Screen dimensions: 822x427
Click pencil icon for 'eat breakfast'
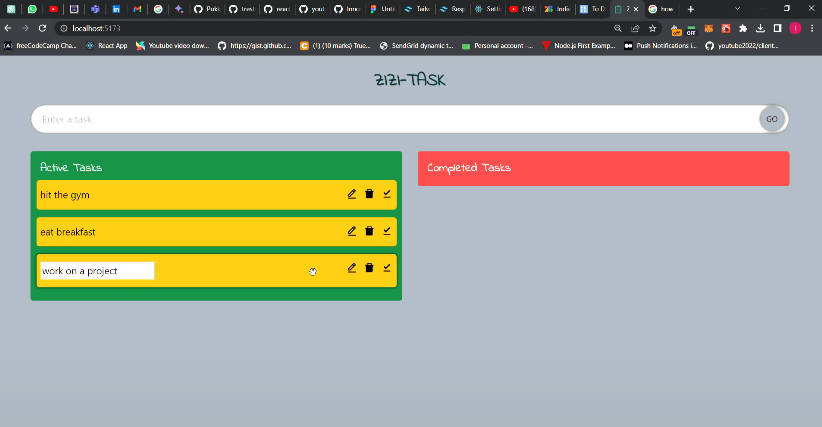point(352,231)
